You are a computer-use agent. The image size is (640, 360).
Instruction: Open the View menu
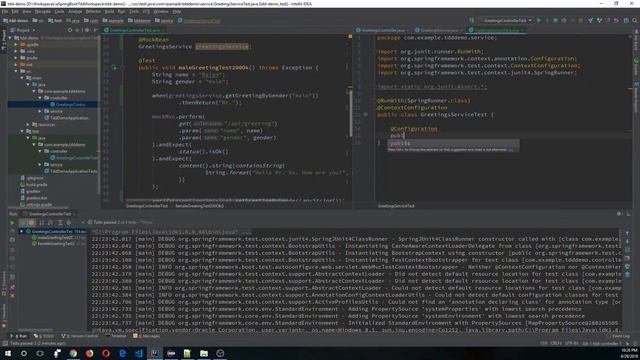tap(27, 11)
